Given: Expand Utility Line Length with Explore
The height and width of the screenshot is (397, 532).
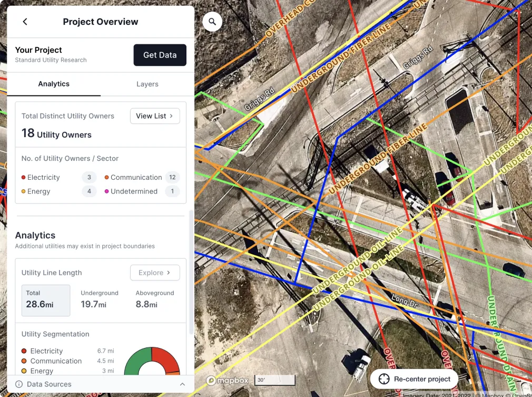Looking at the screenshot, I should point(154,273).
